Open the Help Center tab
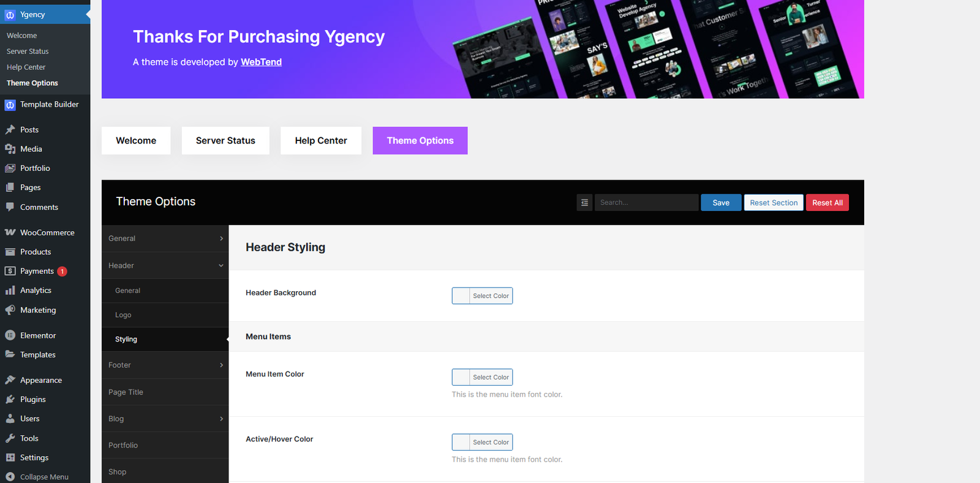 pyautogui.click(x=321, y=140)
